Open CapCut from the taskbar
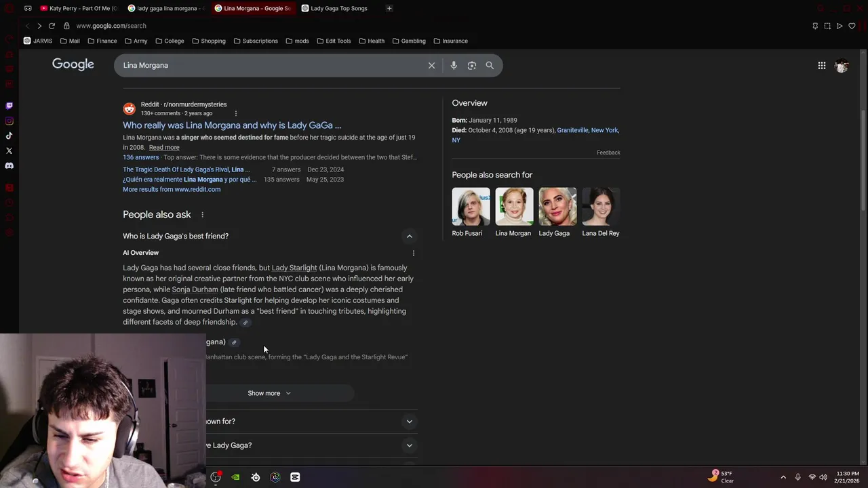The height and width of the screenshot is (488, 868). coord(295,477)
